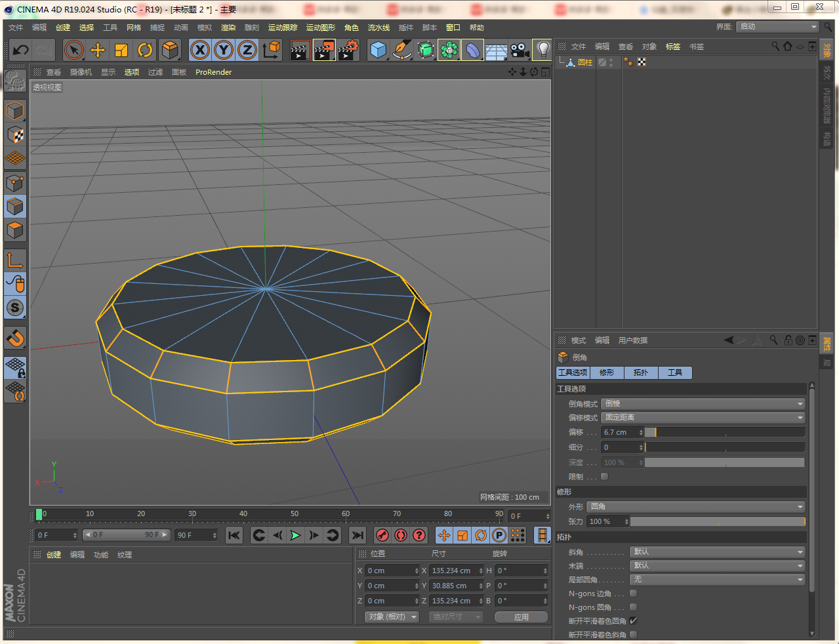Click the magnet snapping icon
Image resolution: width=839 pixels, height=644 pixels.
click(x=15, y=338)
